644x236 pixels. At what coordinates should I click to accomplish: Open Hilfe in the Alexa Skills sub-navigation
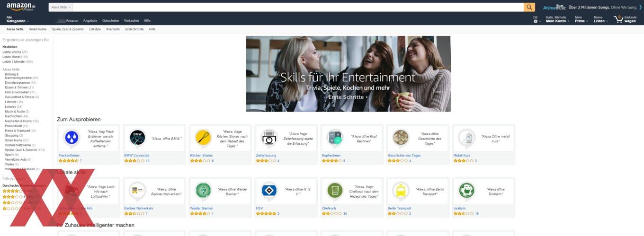152,29
